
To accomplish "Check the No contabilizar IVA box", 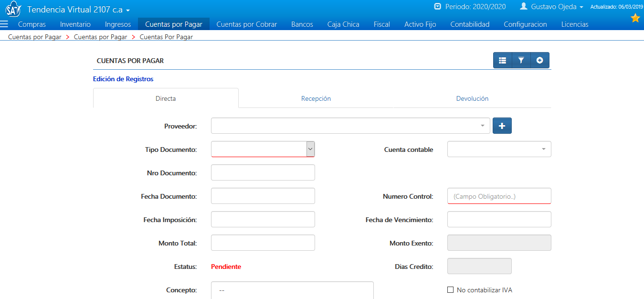I will 450,290.
